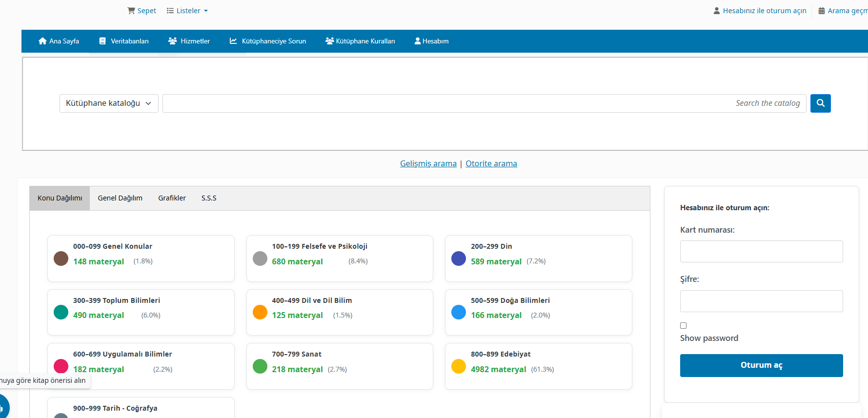Open the Grafikler tab
This screenshot has height=418, width=868.
click(x=172, y=198)
